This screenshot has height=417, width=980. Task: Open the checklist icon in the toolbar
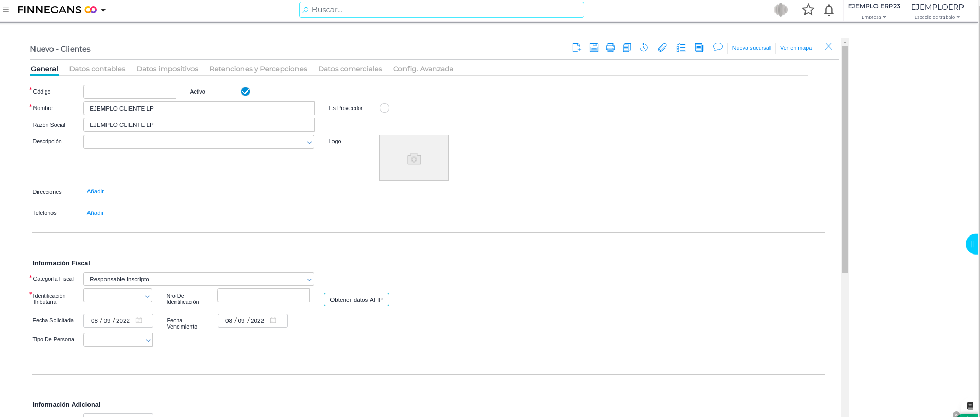[x=681, y=48]
